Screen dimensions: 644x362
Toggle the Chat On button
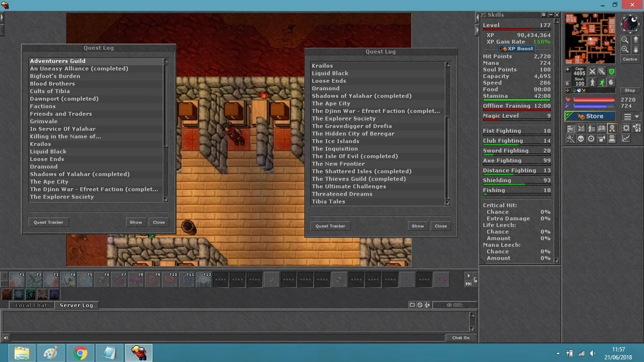[461, 338]
